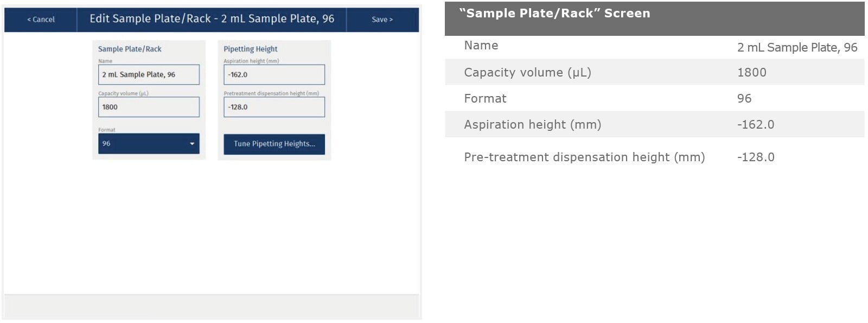868x323 pixels.
Task: Click the 1800 value in the table
Action: [x=751, y=72]
